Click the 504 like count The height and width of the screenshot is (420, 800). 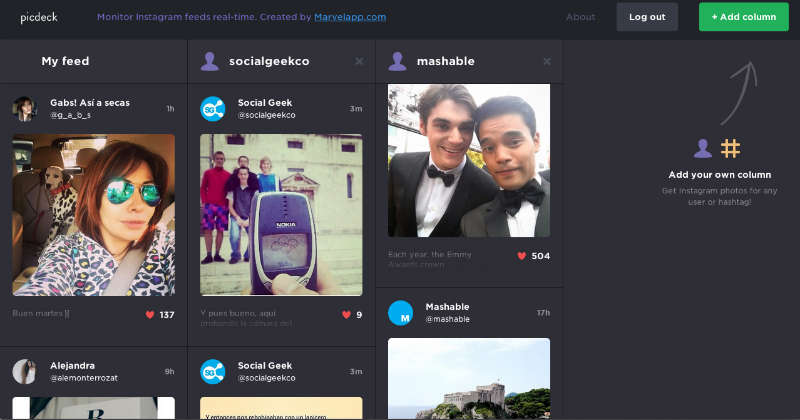pos(541,256)
